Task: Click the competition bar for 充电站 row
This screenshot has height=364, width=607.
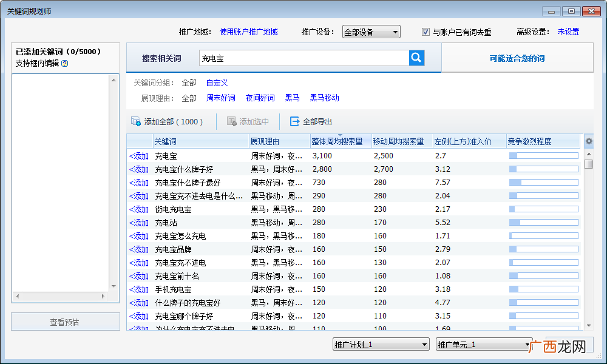Action: coord(543,223)
